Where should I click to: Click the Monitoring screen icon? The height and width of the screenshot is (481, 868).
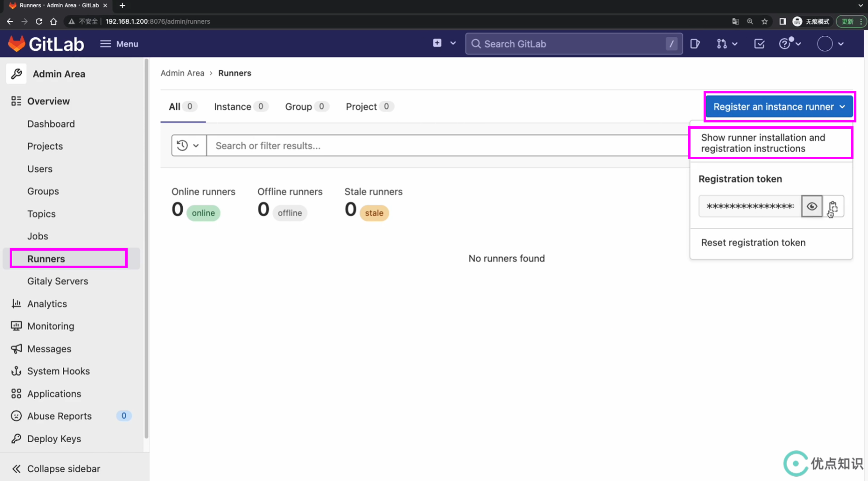point(16,326)
